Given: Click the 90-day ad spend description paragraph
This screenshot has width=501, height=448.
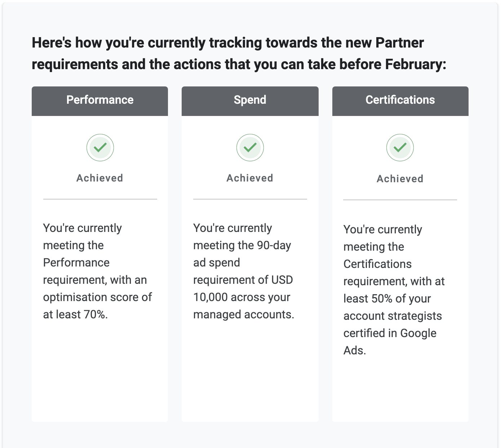Looking at the screenshot, I should point(244,271).
